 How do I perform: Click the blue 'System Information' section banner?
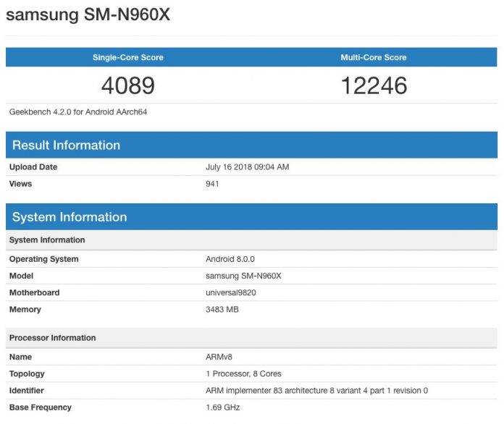(x=251, y=217)
